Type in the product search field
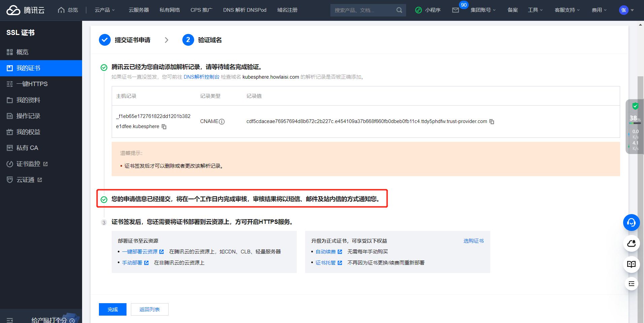This screenshot has width=644, height=323. [363, 10]
